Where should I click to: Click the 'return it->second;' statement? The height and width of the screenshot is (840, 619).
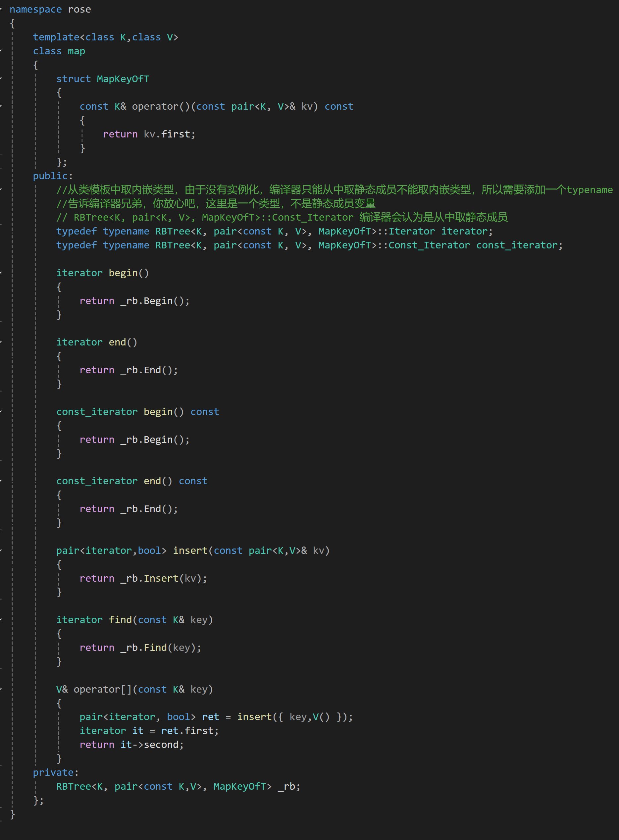(x=131, y=745)
